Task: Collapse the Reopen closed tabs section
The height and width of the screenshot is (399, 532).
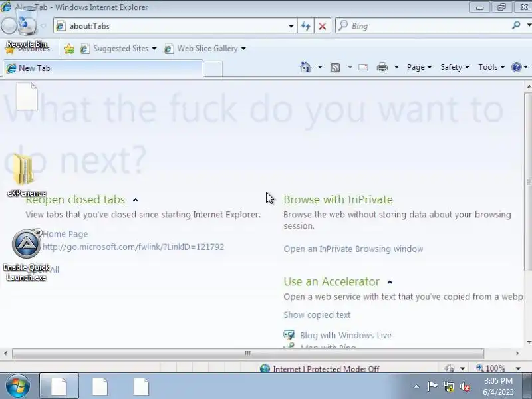Action: point(135,200)
